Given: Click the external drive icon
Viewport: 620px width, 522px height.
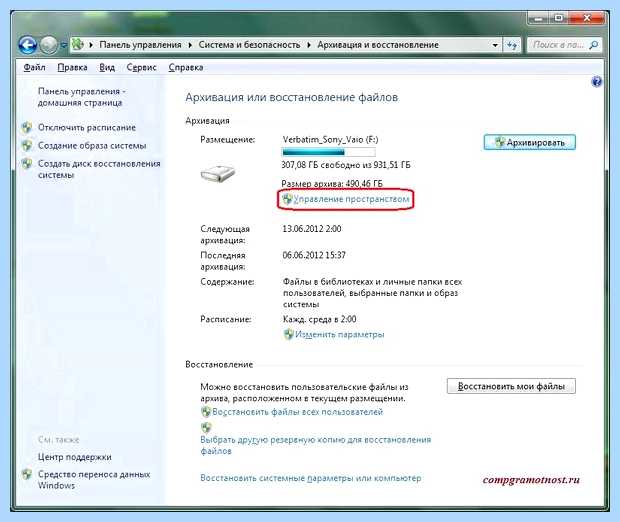Looking at the screenshot, I should click(x=218, y=173).
